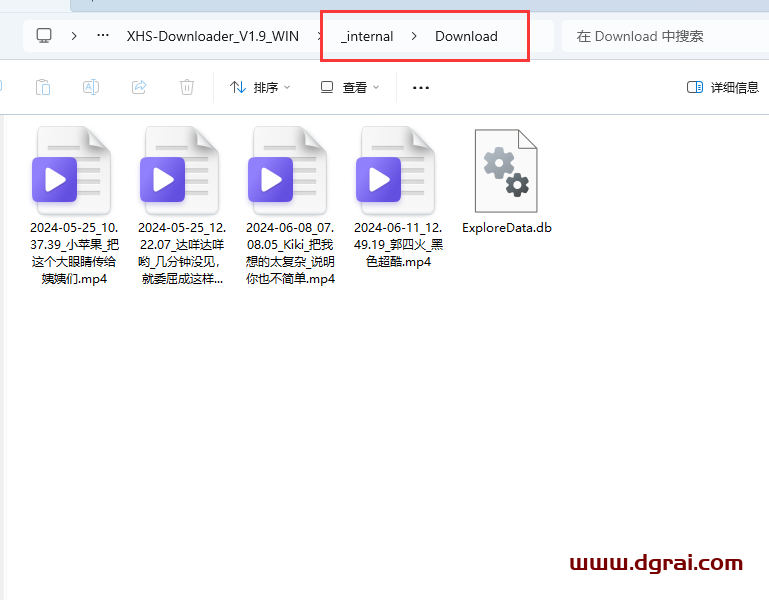This screenshot has width=769, height=600.
Task: Select the 2024-06-08_07.08.05 Kiki video thumbnail
Action: pos(287,170)
